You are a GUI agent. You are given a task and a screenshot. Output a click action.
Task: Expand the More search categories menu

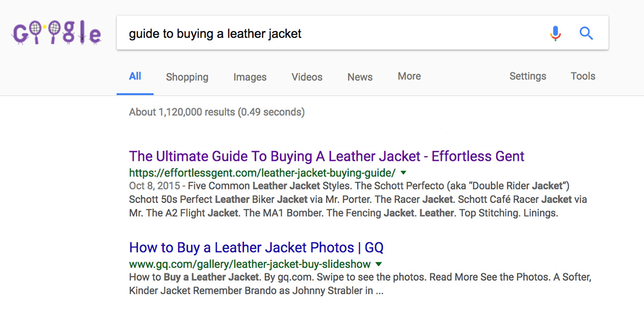pos(409,76)
